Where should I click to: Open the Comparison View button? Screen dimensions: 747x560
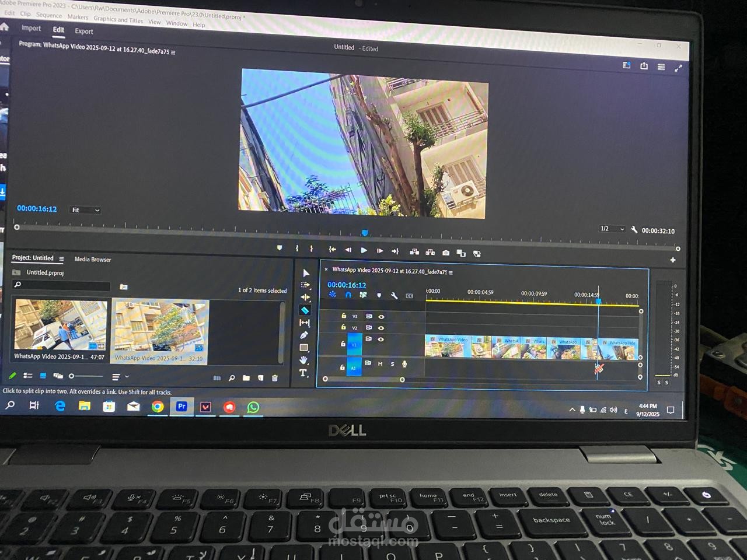[x=461, y=253]
